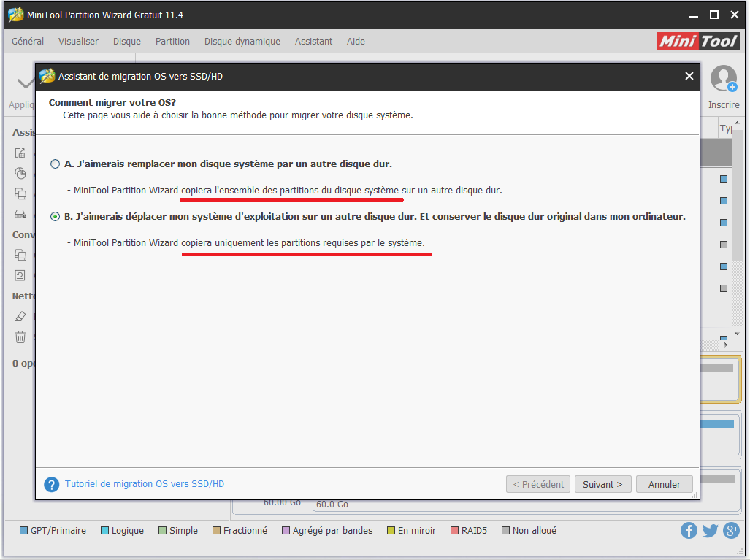This screenshot has height=560, width=750.
Task: Click the En miroir legend entry
Action: 411,530
